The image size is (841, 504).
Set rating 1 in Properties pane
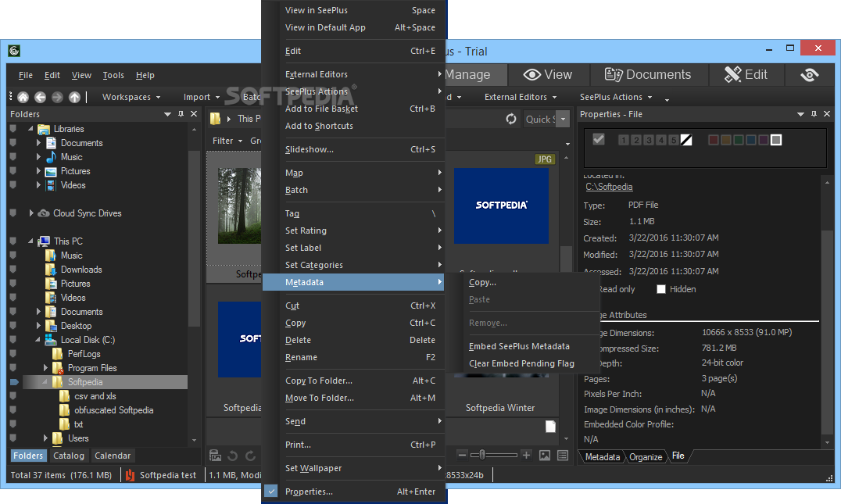(x=623, y=140)
